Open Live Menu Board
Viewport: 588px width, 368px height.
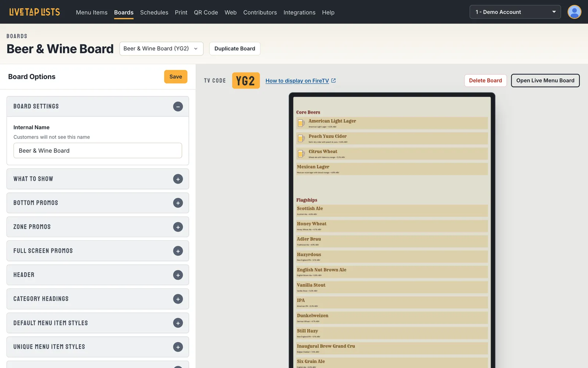pyautogui.click(x=545, y=81)
